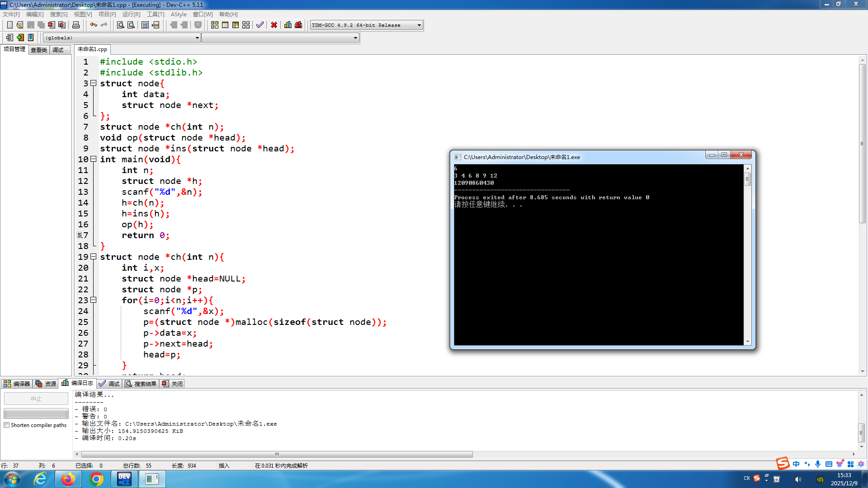Collapse the main function fold marker
The height and width of the screenshot is (488, 868).
coord(94,159)
